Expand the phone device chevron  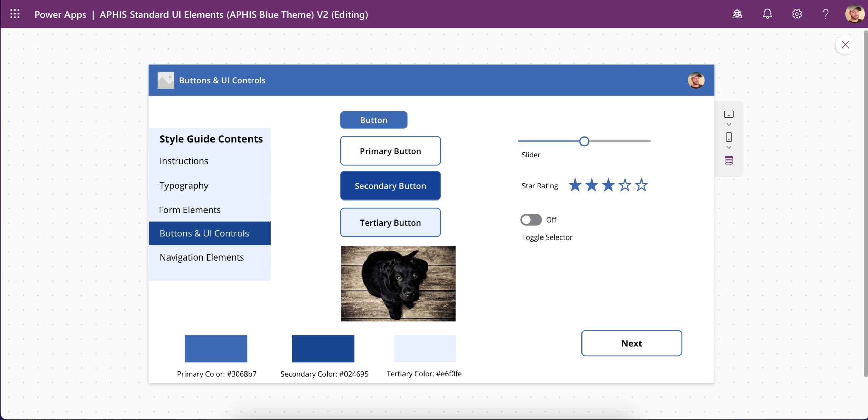click(x=729, y=148)
